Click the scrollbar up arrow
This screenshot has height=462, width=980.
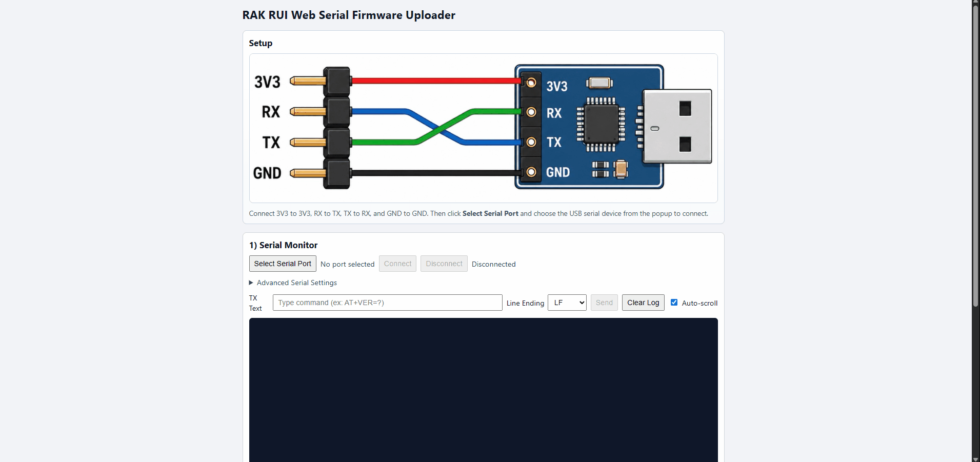[975, 3]
